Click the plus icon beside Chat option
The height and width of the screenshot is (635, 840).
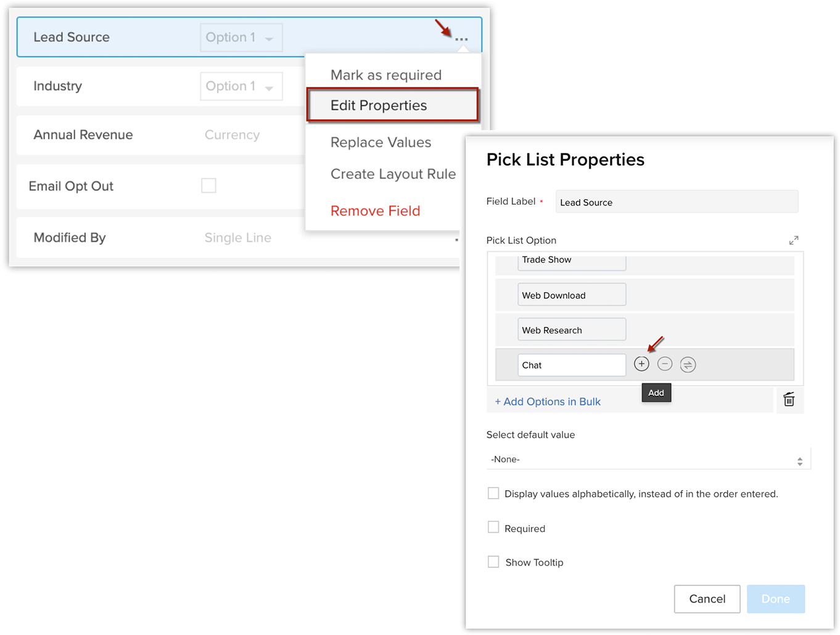pos(641,364)
